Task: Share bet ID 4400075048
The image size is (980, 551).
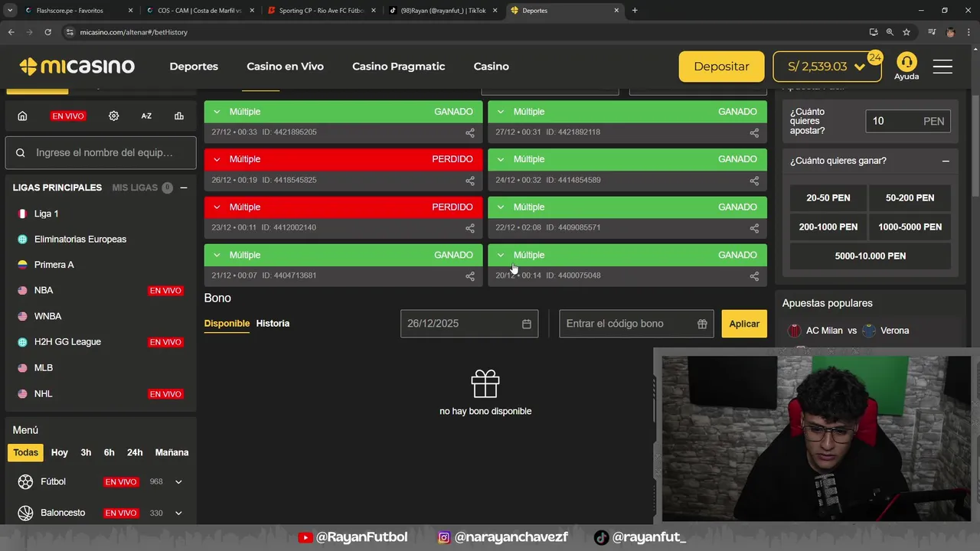Action: click(754, 276)
